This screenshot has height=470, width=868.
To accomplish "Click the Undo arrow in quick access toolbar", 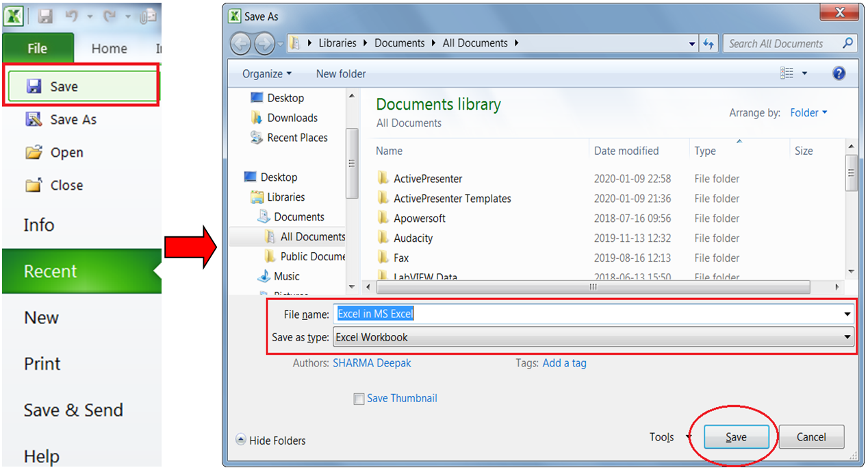I will tap(71, 15).
